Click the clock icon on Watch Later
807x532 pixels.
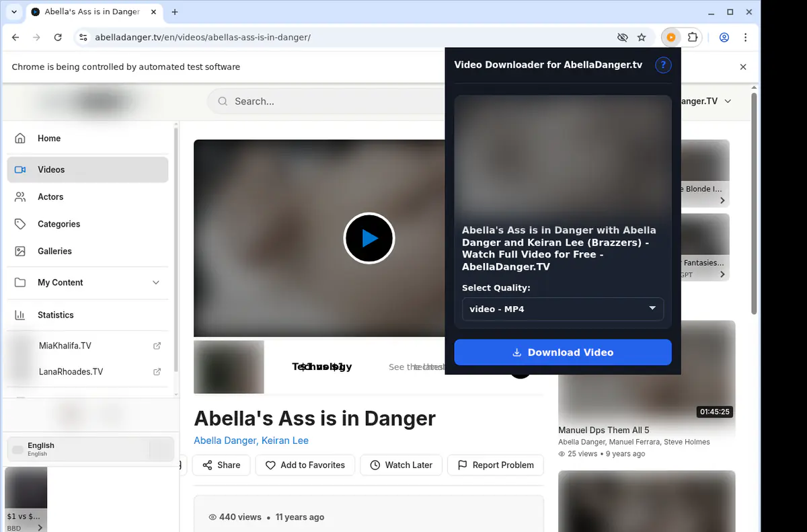[x=375, y=465]
